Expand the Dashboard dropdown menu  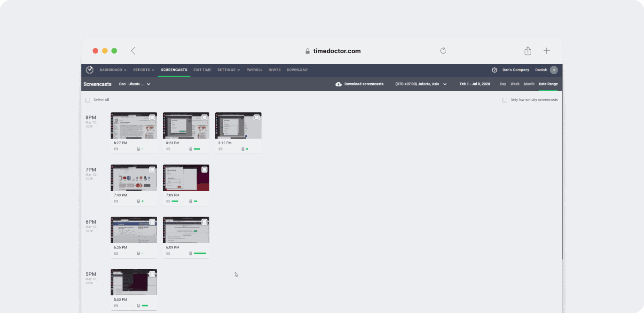tap(113, 70)
